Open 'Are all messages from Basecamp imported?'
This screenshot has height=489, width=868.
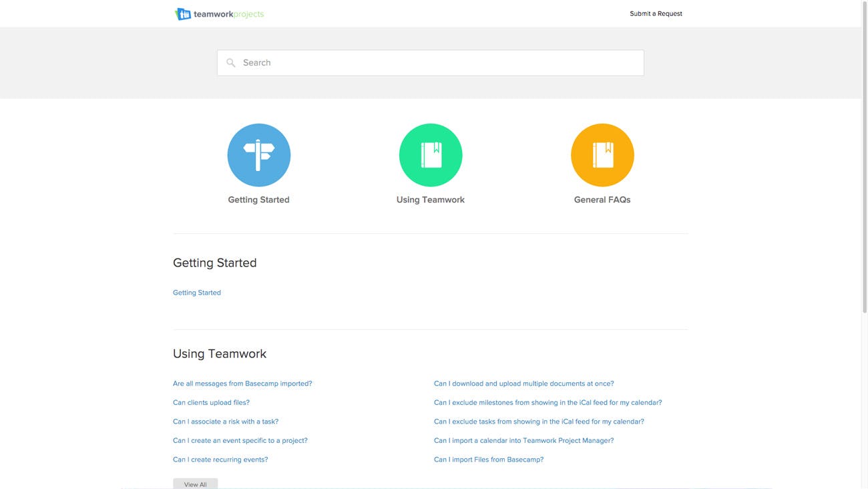click(242, 383)
